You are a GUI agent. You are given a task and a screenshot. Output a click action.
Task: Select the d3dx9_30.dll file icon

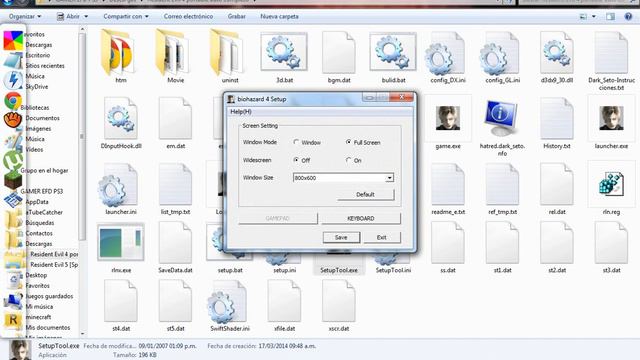tap(557, 52)
